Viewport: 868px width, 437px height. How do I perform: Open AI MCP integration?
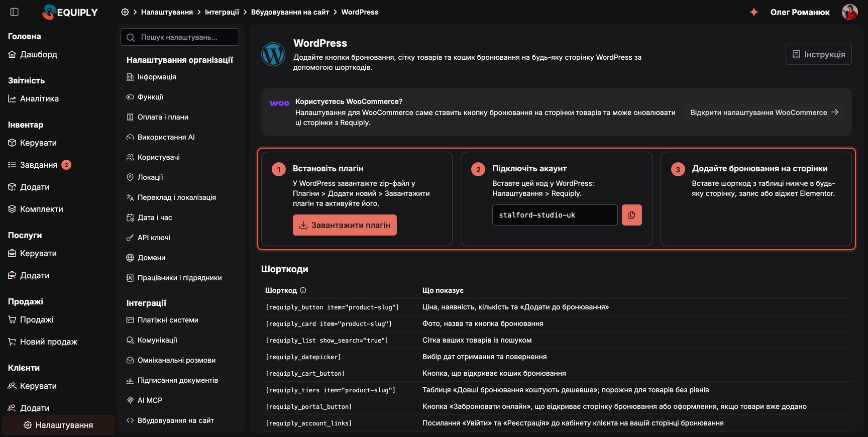coord(144,400)
